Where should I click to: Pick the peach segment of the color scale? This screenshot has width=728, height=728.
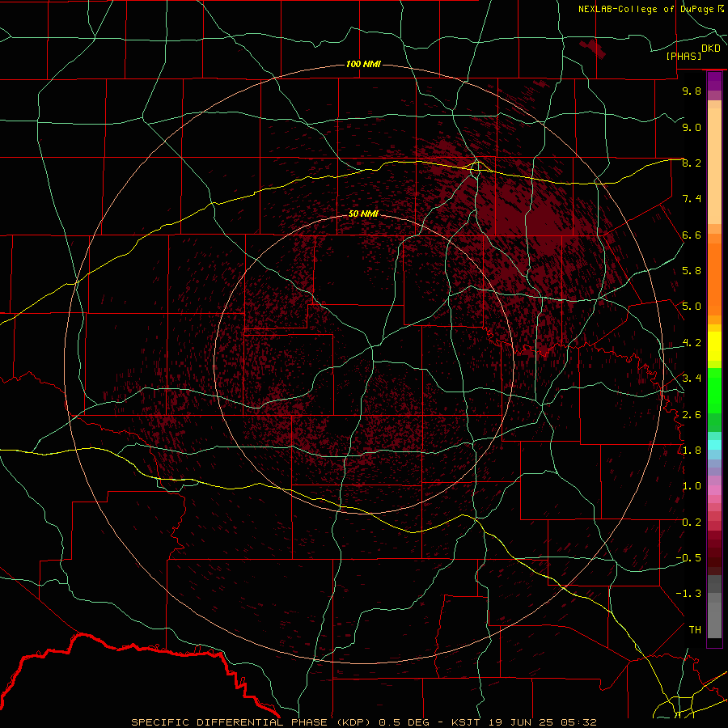coord(714,166)
